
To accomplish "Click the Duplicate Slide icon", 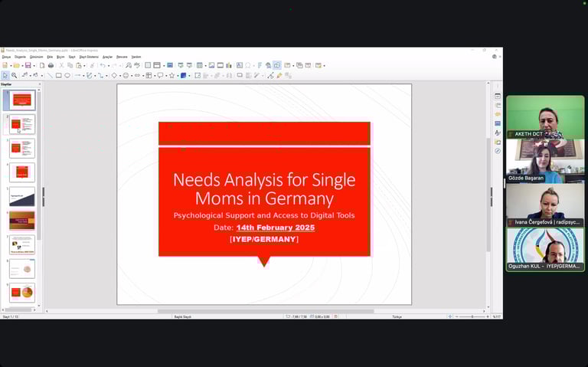I will point(299,66).
